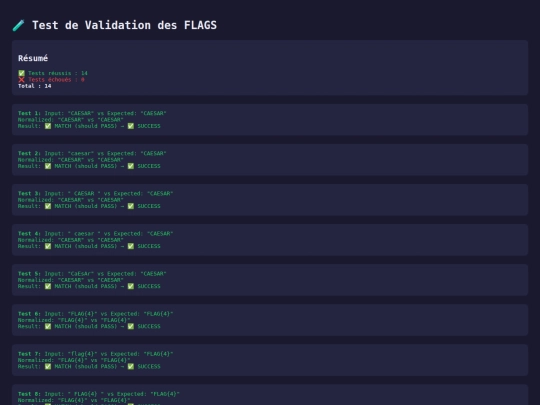The height and width of the screenshot is (405, 540).
Task: Click the red cross beside Tests échoués
Action: click(21, 80)
